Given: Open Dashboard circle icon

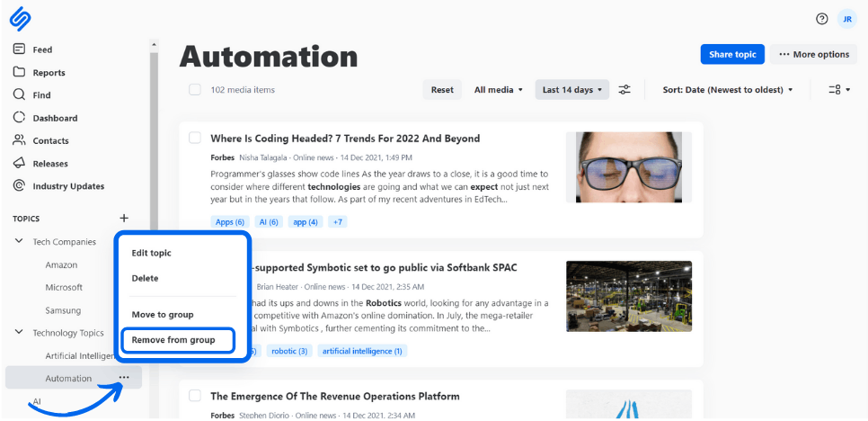Looking at the screenshot, I should tap(20, 118).
